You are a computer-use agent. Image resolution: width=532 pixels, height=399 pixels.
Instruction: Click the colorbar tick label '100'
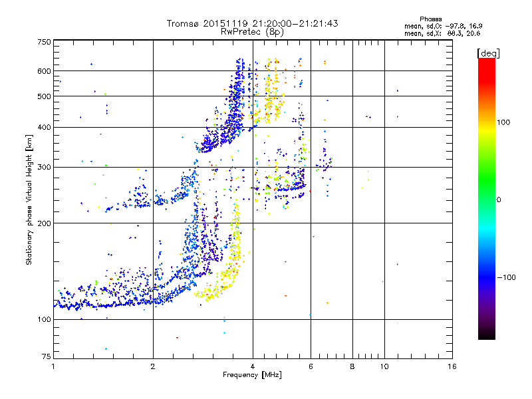coord(503,122)
